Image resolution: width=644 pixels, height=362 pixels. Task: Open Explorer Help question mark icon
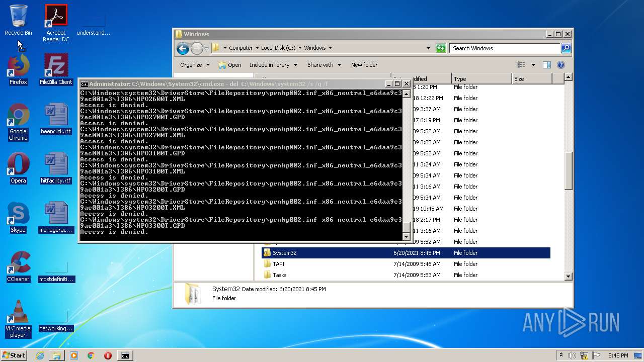(x=561, y=65)
